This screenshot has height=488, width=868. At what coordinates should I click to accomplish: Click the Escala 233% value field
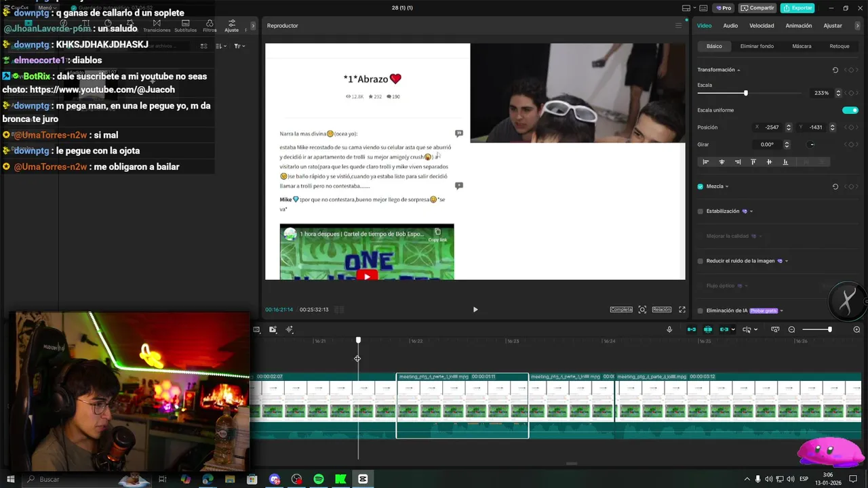[822, 93]
